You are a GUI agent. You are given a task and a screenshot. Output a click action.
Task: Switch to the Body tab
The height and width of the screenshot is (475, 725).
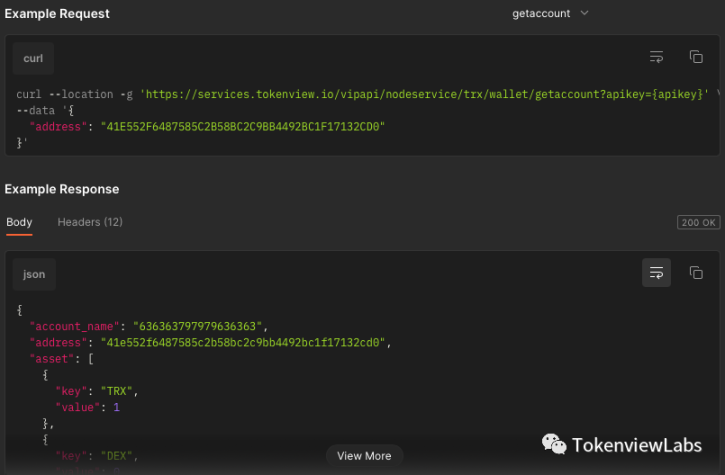click(x=19, y=222)
